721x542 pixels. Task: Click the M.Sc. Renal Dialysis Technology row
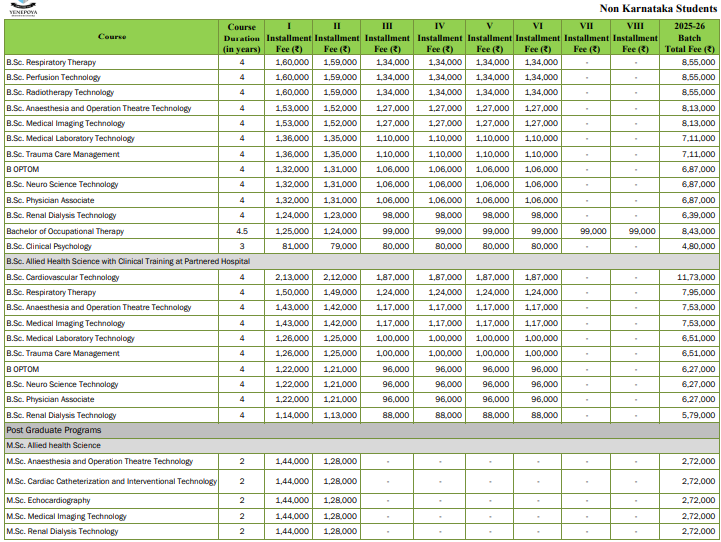coord(62,531)
